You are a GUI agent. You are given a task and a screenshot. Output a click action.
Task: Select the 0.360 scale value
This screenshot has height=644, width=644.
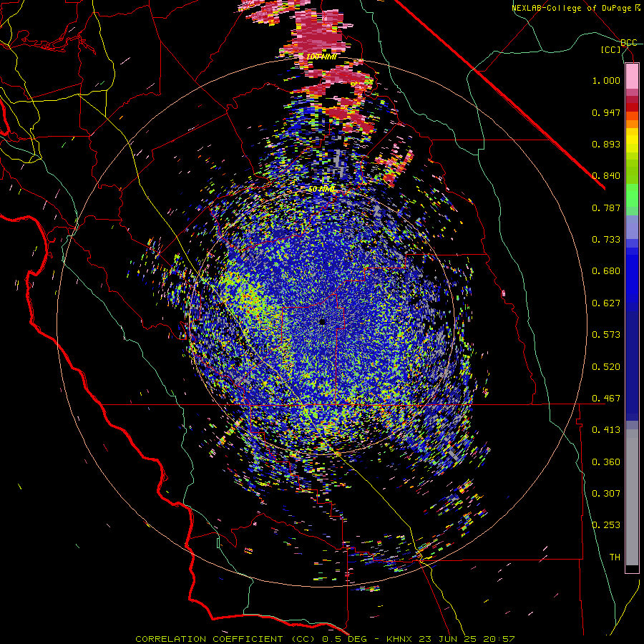[x=606, y=462]
